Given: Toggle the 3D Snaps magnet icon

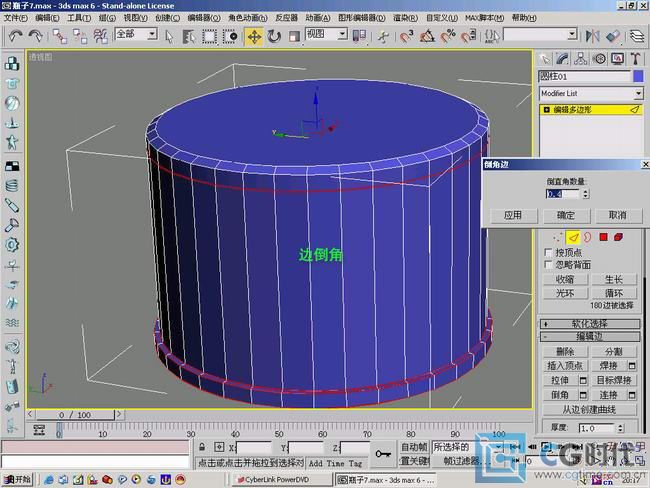Looking at the screenshot, I should [x=407, y=36].
